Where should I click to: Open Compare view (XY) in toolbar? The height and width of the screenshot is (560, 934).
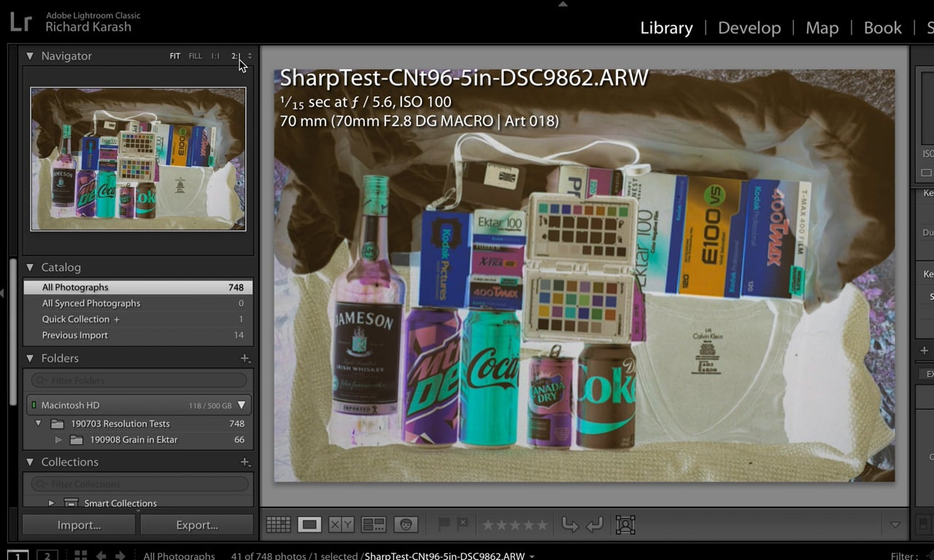pos(341,524)
